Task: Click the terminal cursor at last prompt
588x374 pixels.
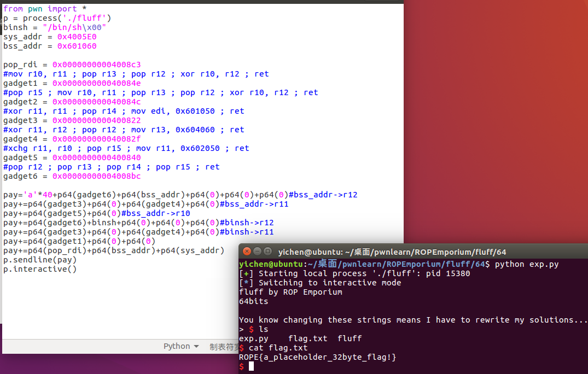Action: pos(251,366)
